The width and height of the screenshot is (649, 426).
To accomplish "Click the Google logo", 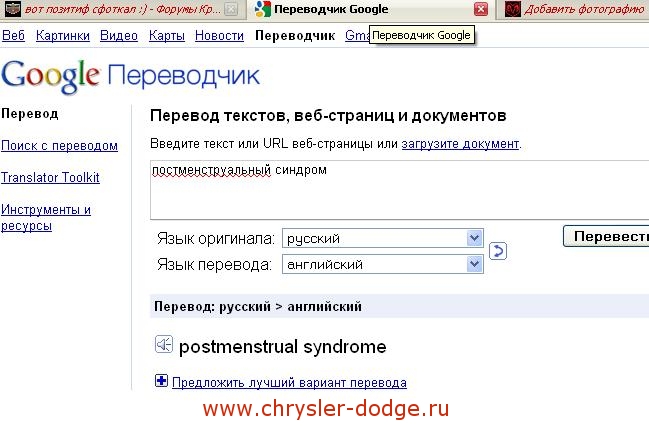I will [50, 76].
